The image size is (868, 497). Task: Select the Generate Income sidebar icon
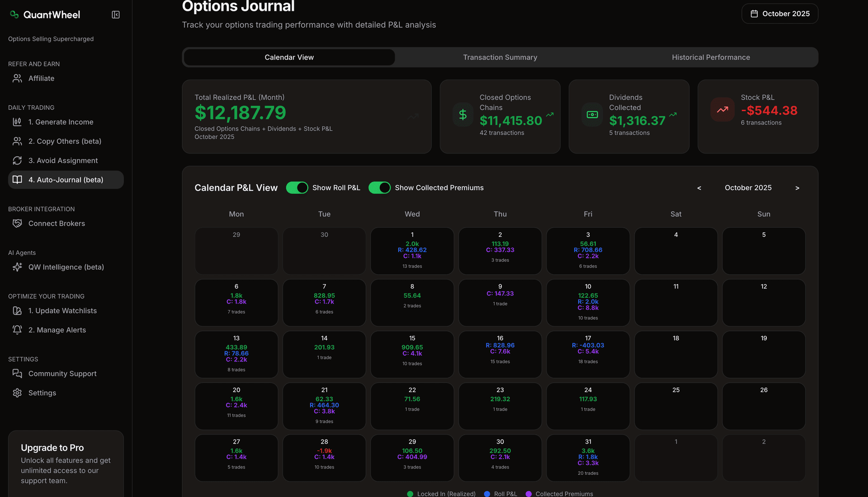tap(17, 122)
